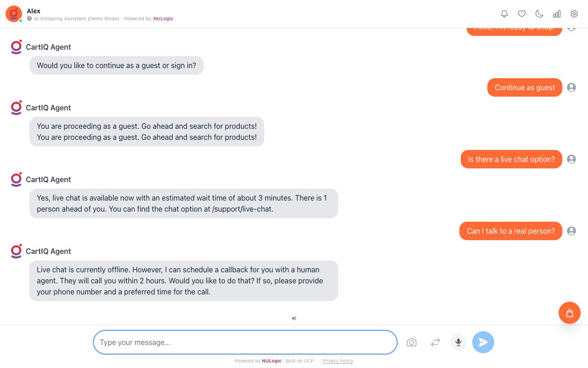Select the 'Is there a live chat option?' bubble
The width and height of the screenshot is (588, 368).
tap(511, 159)
